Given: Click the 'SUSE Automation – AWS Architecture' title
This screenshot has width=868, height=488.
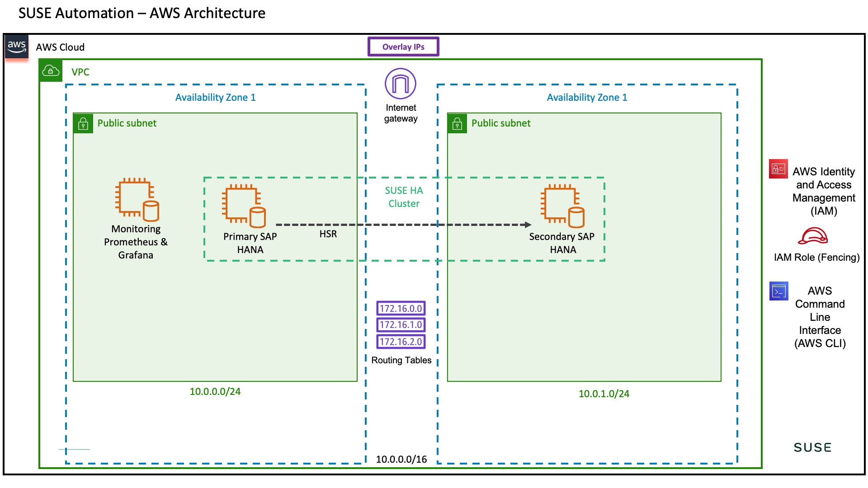Looking at the screenshot, I should coord(142,13).
